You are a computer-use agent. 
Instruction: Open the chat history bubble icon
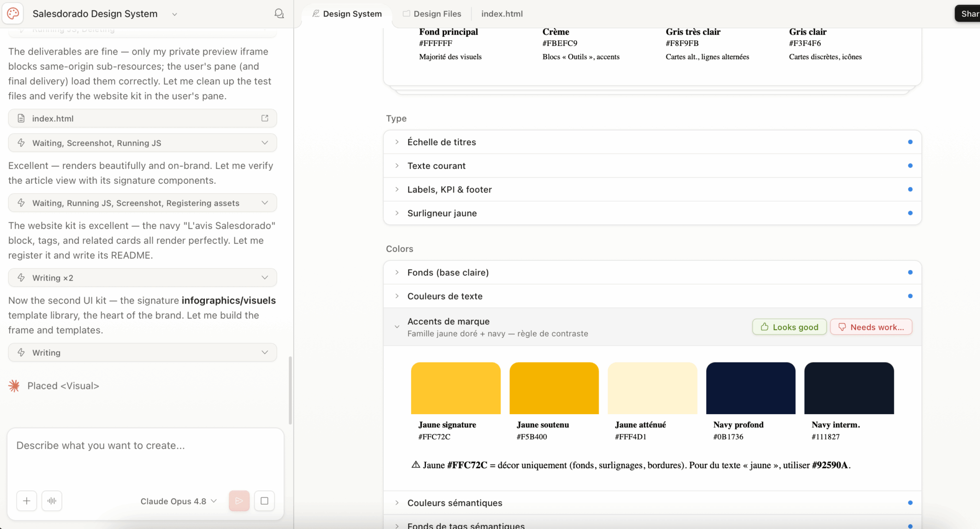[279, 13]
